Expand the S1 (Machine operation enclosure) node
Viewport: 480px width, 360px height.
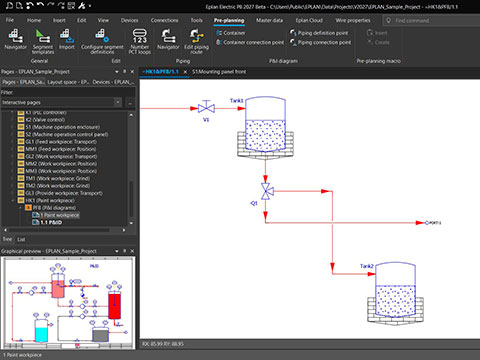pyautogui.click(x=13, y=127)
